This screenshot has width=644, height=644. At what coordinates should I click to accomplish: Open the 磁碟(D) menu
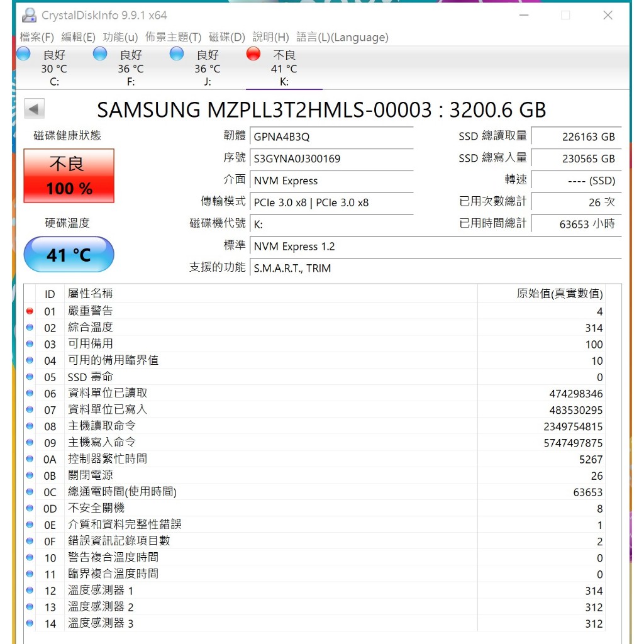pos(226,37)
